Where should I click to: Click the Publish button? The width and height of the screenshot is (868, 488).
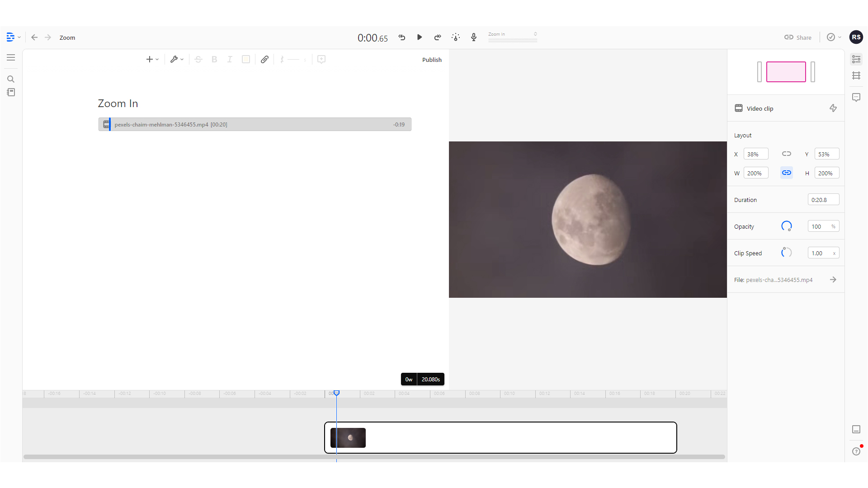pos(431,60)
